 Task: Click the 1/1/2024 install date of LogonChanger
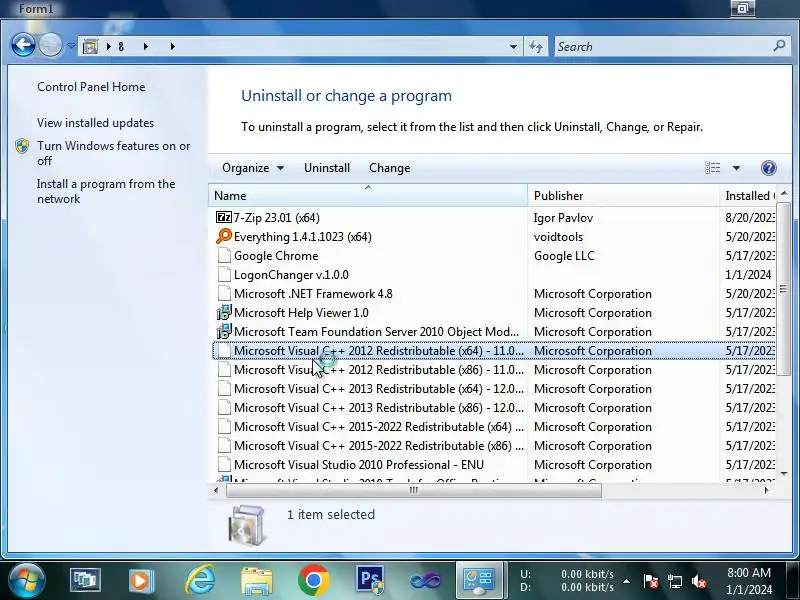(748, 275)
